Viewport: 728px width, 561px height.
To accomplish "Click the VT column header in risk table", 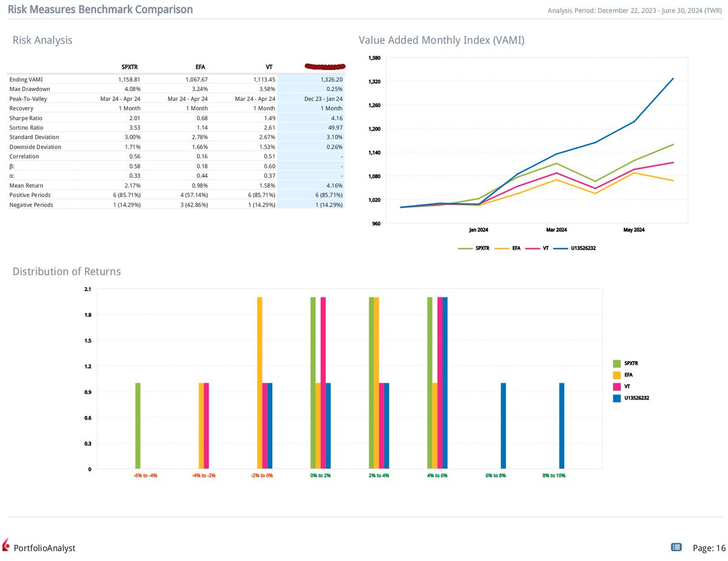I will (269, 67).
